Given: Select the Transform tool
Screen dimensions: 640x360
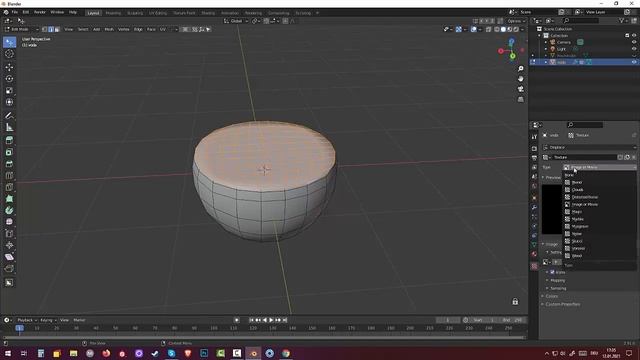Looking at the screenshot, I should point(9,102).
